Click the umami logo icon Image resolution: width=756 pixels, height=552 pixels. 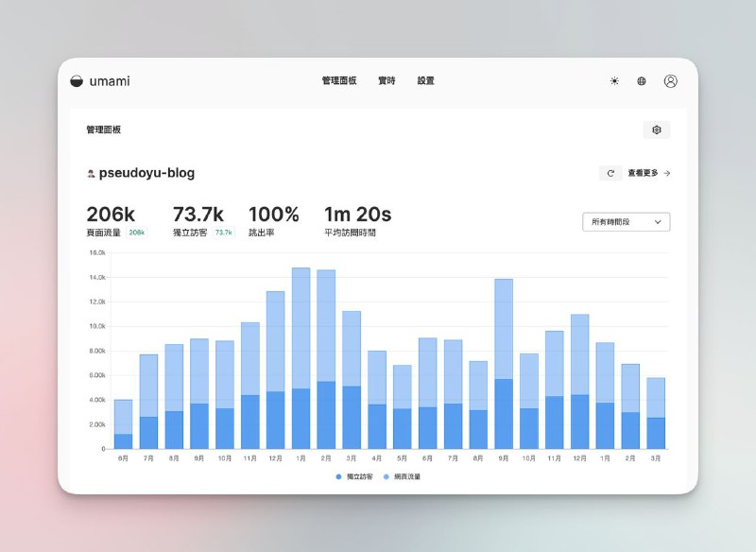pyautogui.click(x=77, y=81)
